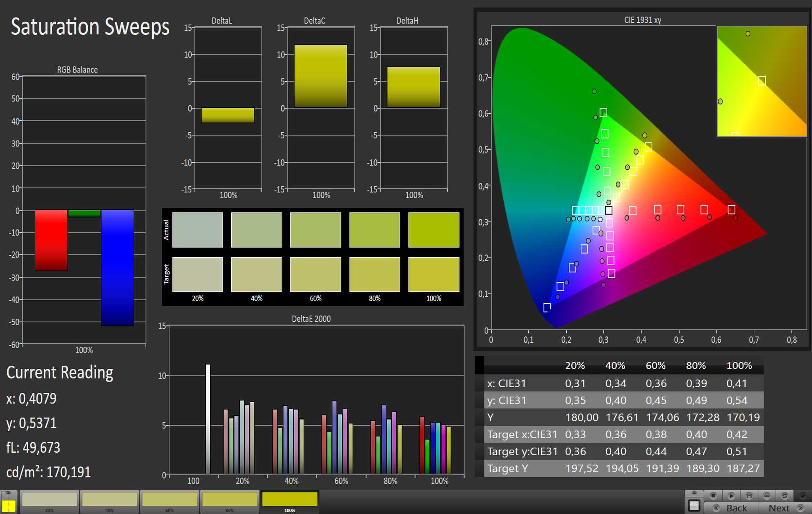Choose the 60% saturation swatch in bottom strip
Screen dimensions: 812x514
170,500
